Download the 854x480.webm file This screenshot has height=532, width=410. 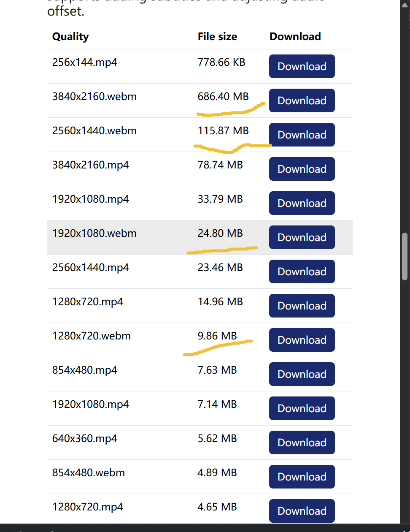coord(302,477)
